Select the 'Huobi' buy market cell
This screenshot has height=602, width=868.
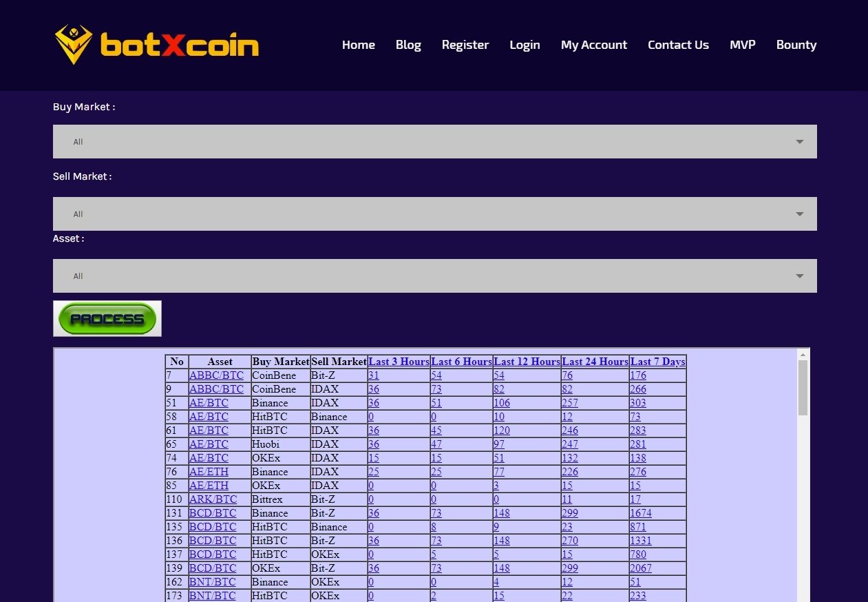[281, 444]
